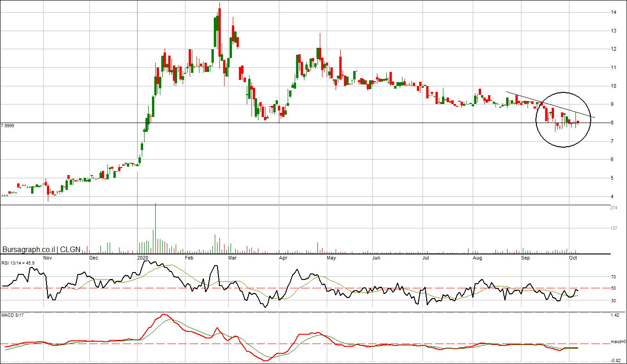Image resolution: width=627 pixels, height=364 pixels.
Task: Click the 137 volume axis label
Action: pos(614,228)
